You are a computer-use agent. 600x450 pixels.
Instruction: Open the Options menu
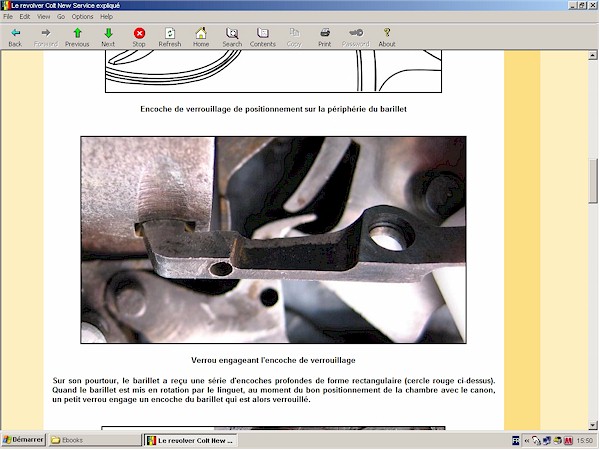tap(82, 17)
